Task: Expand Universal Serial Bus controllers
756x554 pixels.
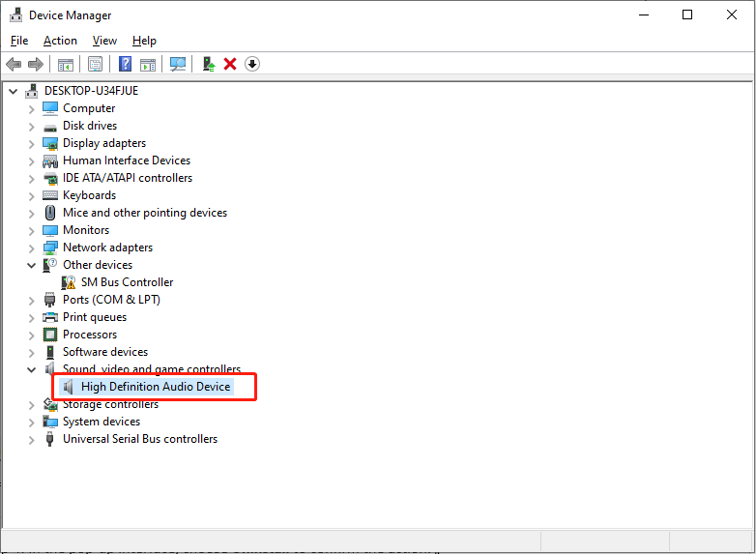Action: pos(31,440)
